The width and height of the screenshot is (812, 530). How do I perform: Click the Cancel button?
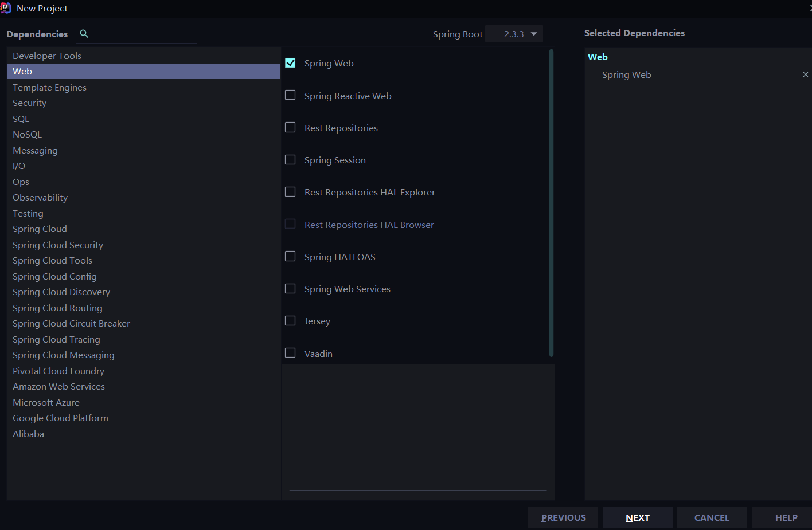coord(712,517)
